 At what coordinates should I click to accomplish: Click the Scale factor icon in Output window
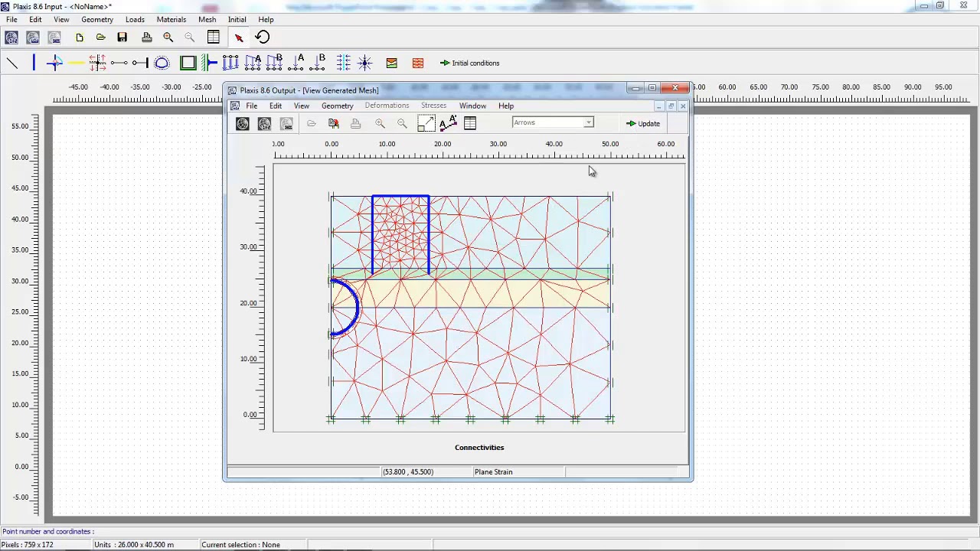(x=426, y=123)
